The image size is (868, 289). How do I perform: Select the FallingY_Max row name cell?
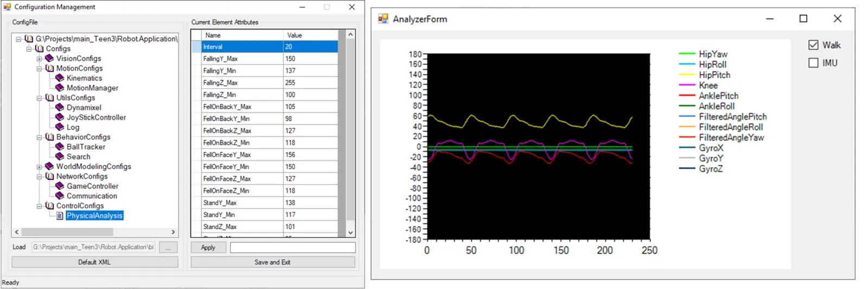[242, 59]
